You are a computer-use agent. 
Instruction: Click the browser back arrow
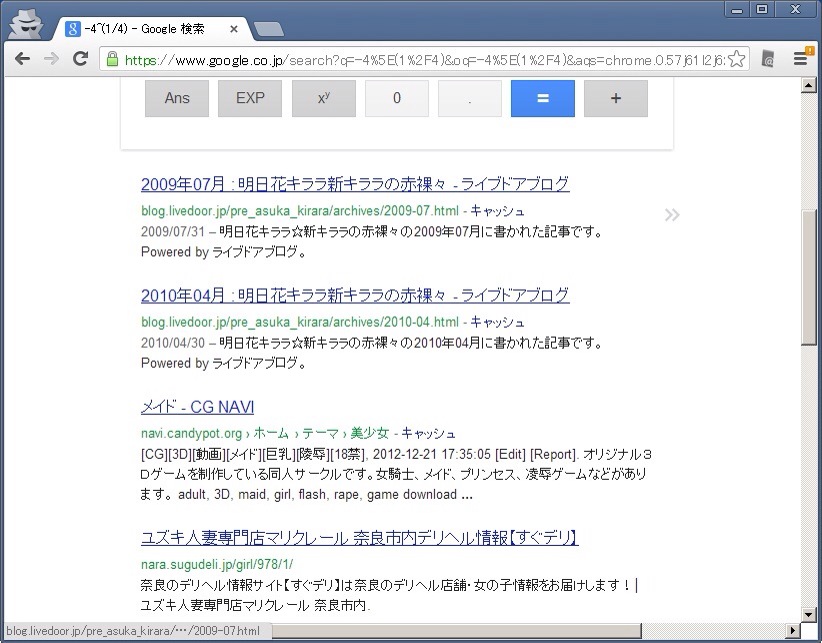pos(23,59)
